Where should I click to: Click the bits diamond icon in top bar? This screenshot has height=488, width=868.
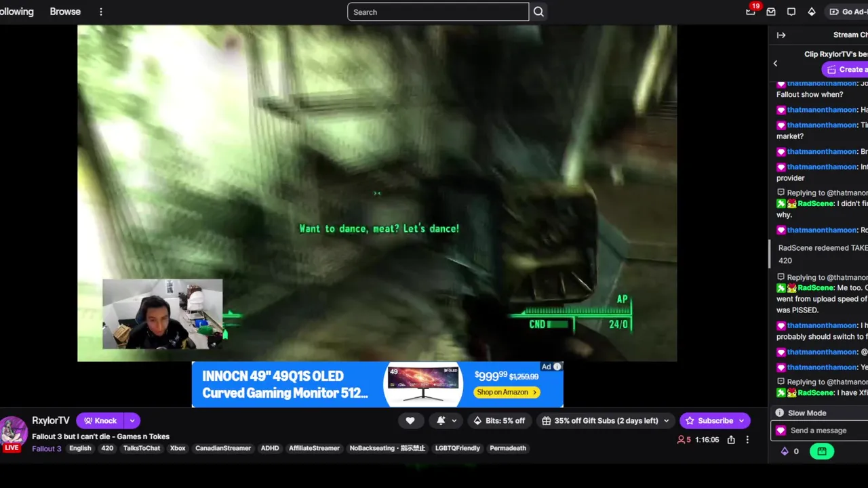(x=812, y=12)
